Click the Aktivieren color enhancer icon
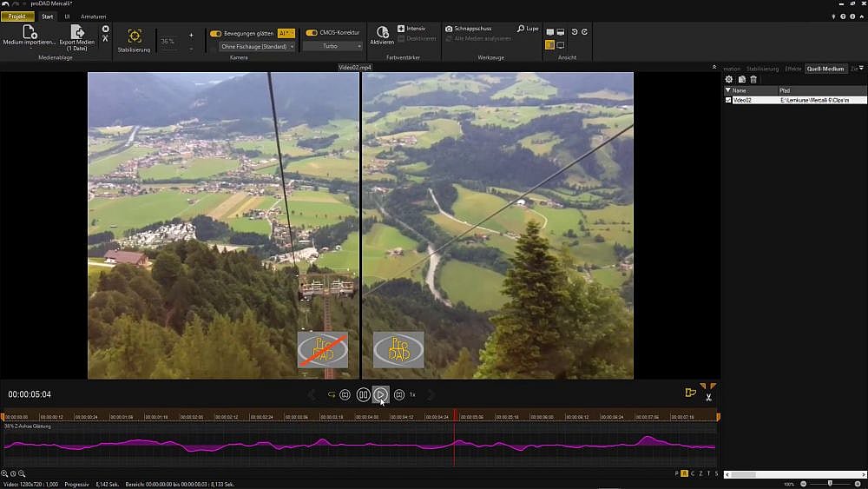The height and width of the screenshot is (489, 868). (381, 31)
